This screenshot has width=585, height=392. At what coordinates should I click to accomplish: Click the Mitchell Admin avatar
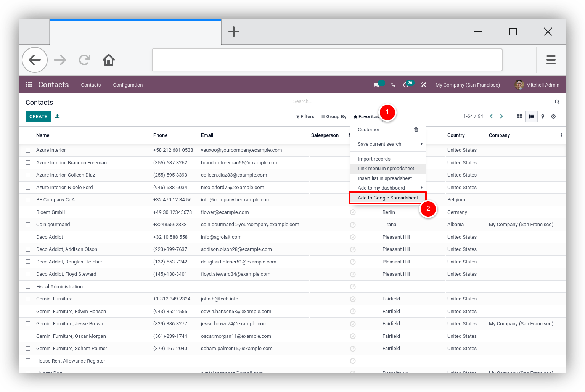[519, 85]
